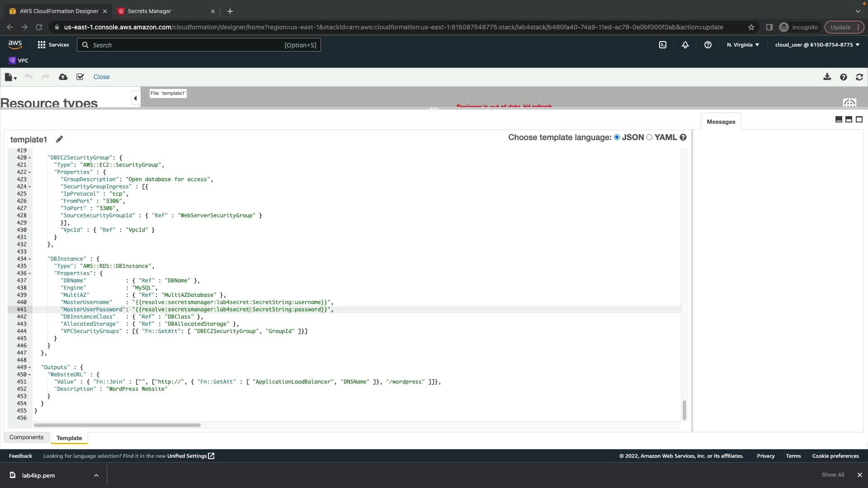Open the Designer help question icon
Viewport: 868px width, 488px height.
[x=843, y=77]
